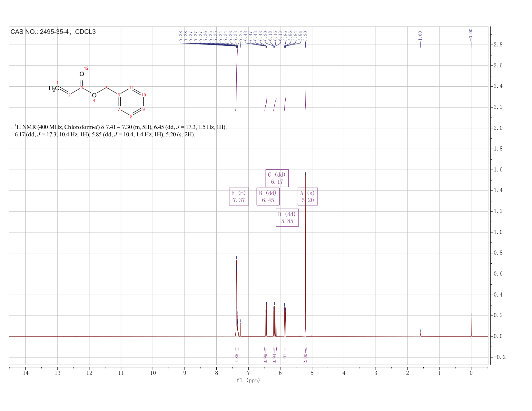Select the integral value 0.99
The height and width of the screenshot is (411, 532).
(x=265, y=358)
